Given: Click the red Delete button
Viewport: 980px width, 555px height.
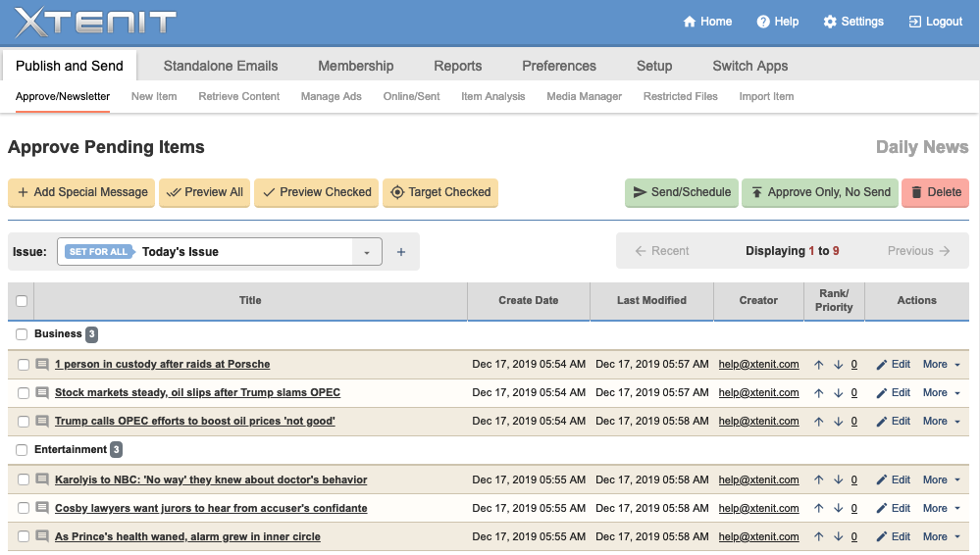Looking at the screenshot, I should (x=935, y=192).
